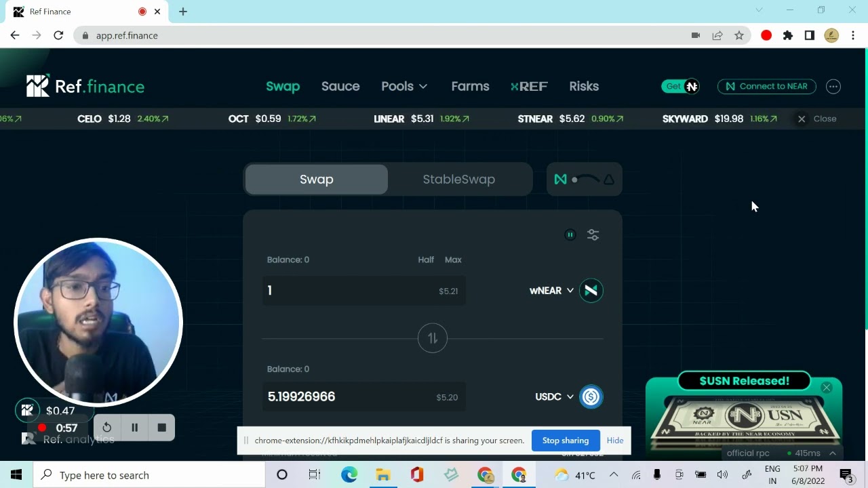868x488 pixels.
Task: Open the Risks page
Action: 584,86
